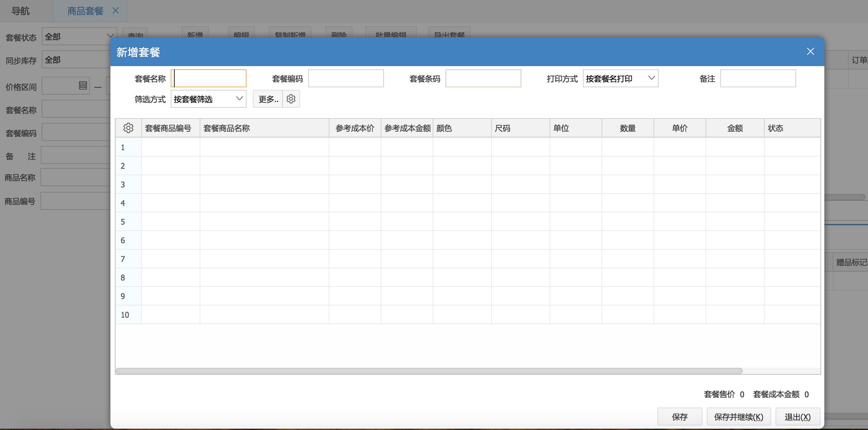Open the 价格区间 calculator icon
Viewport: 868px width, 430px height.
pyautogui.click(x=83, y=86)
